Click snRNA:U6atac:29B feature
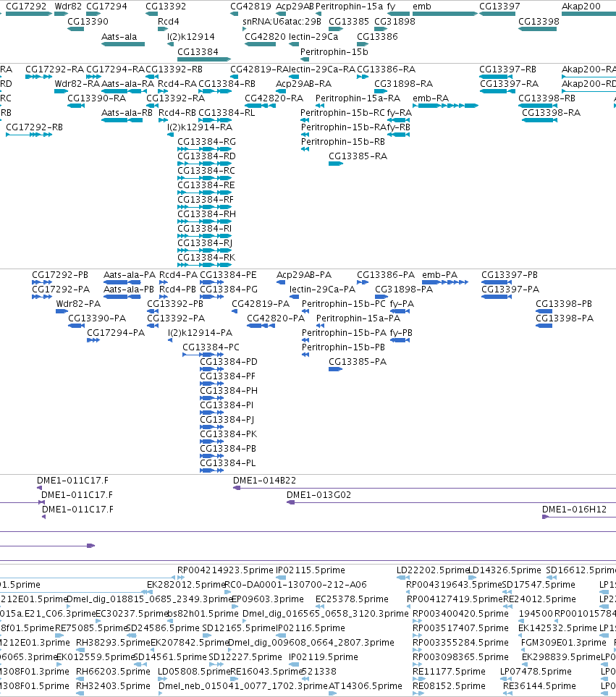Image resolution: width=616 pixels, height=697 pixels. (x=245, y=29)
